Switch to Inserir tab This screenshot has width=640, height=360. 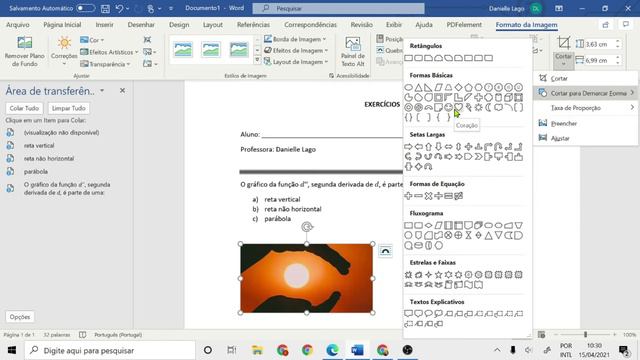coord(104,24)
